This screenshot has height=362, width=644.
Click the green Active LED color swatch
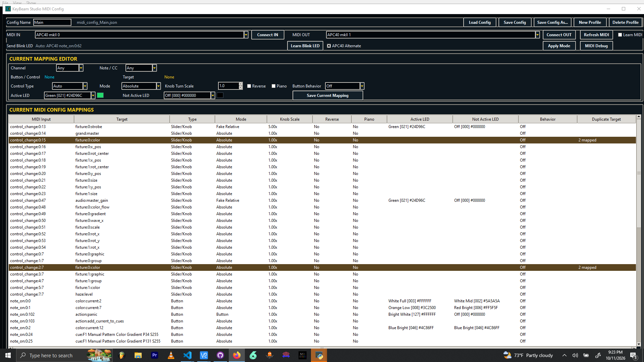point(100,96)
